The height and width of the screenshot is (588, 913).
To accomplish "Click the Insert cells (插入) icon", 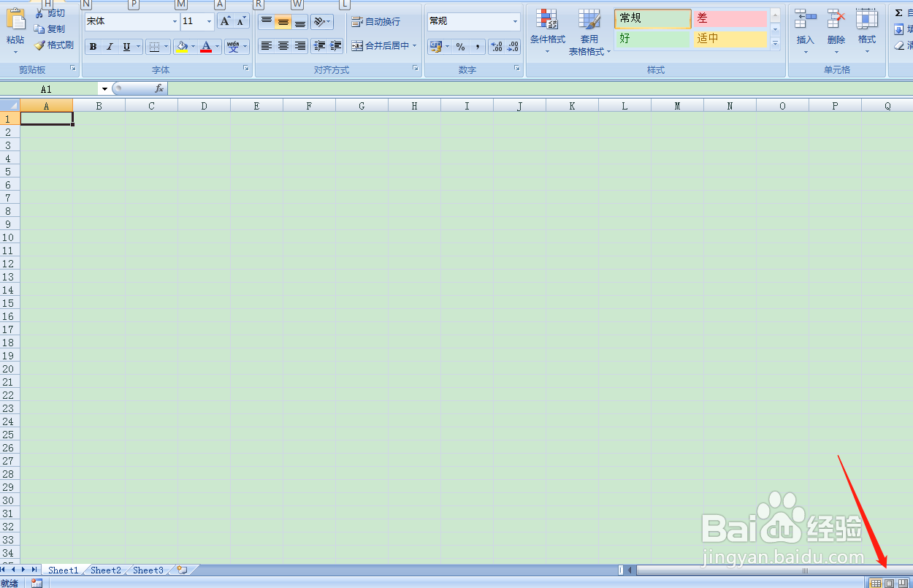I will pyautogui.click(x=806, y=19).
